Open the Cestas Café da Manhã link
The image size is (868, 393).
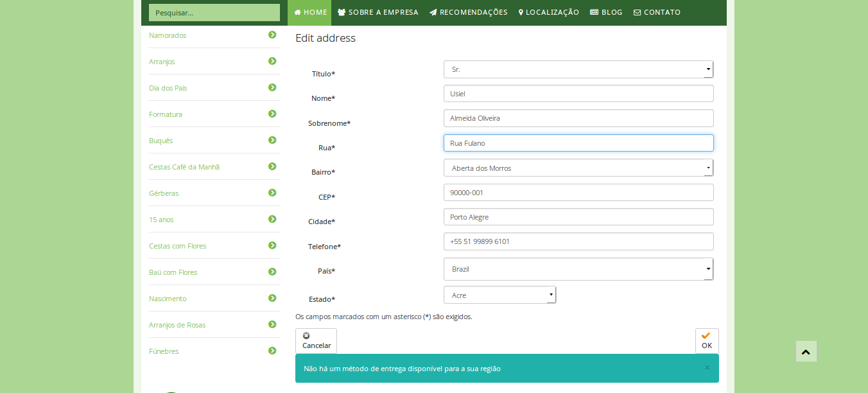(184, 167)
